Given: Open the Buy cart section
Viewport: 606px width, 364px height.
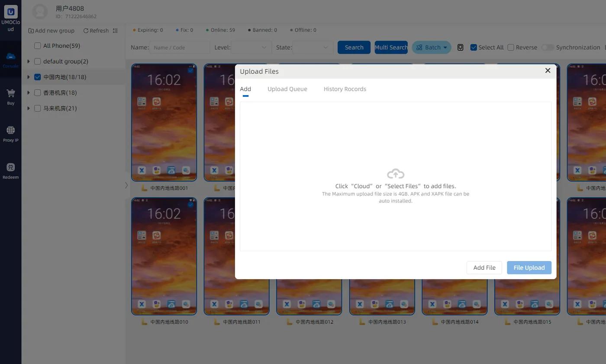Looking at the screenshot, I should (10, 97).
